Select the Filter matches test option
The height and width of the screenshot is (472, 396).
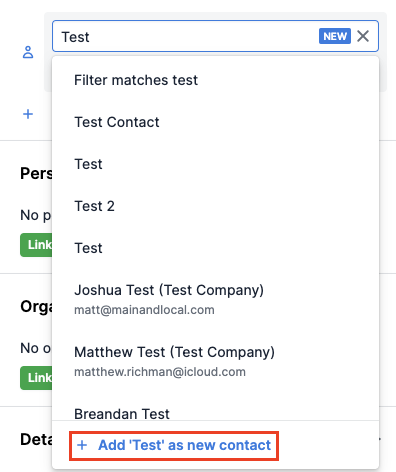215,80
